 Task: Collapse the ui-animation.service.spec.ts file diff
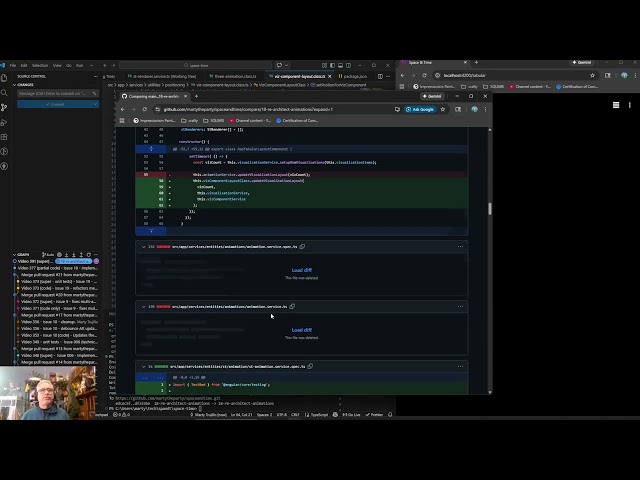[143, 367]
